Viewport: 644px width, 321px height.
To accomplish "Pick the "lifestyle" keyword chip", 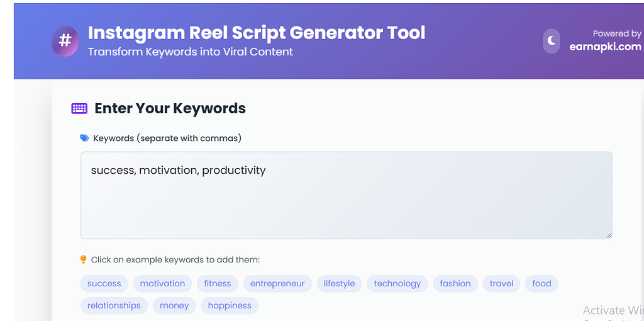I will (339, 283).
